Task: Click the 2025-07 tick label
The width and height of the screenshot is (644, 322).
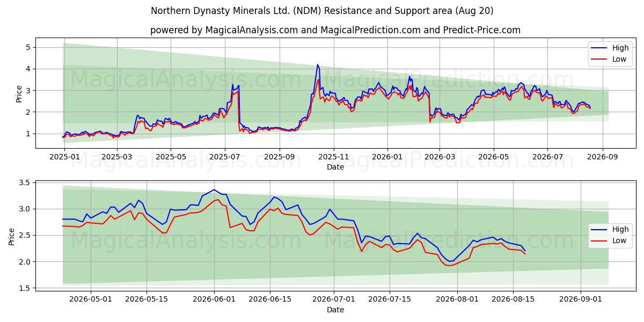Action: point(224,156)
